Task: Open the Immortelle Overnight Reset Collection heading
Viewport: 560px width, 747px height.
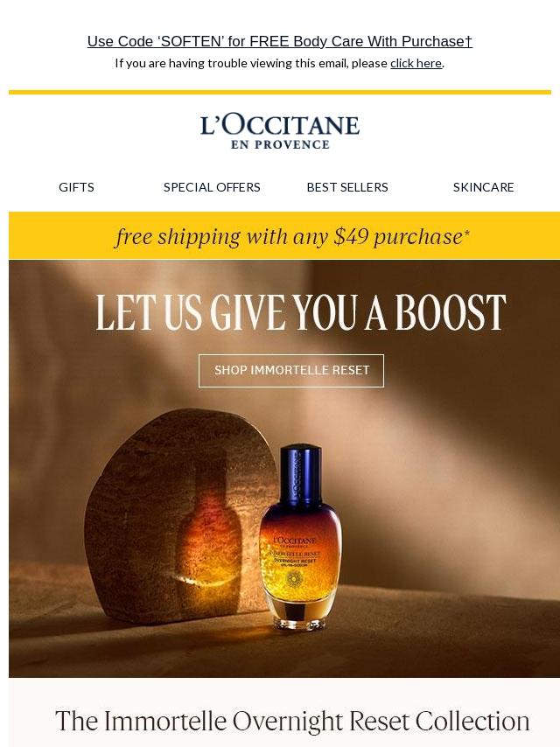Action: [x=292, y=722]
